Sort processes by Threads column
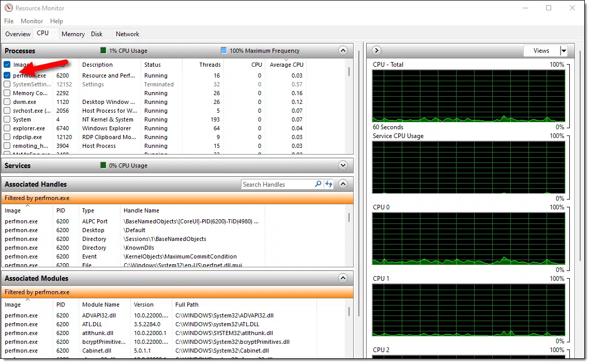Viewport: 590px width, 364px height. click(x=209, y=65)
